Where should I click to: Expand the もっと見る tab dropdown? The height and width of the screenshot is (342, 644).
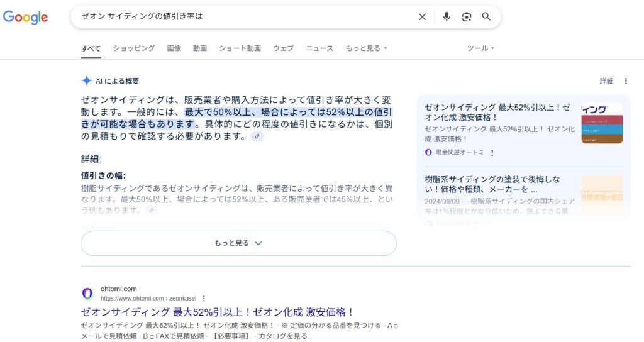point(366,48)
